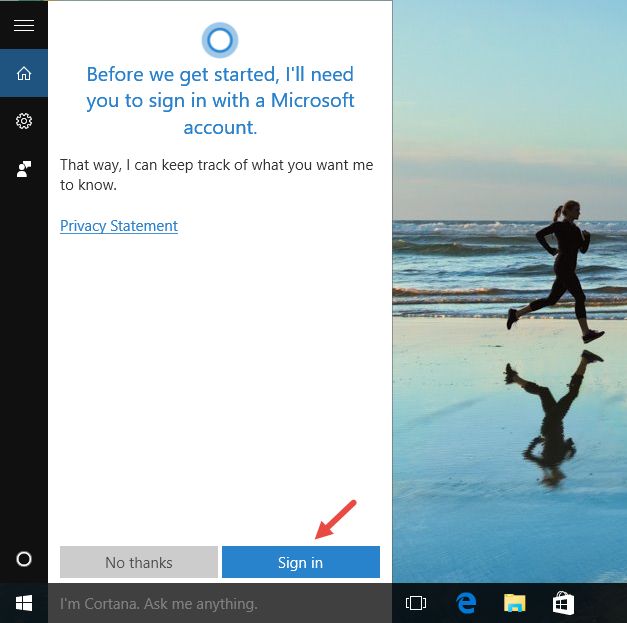Click the Sign in button

click(301, 562)
